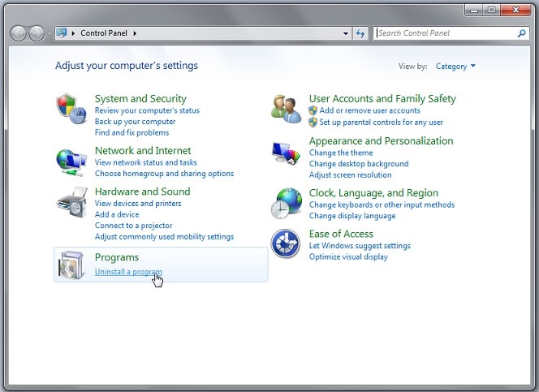Click Connect to a projector
Screen dimensions: 539x392
click(x=133, y=226)
